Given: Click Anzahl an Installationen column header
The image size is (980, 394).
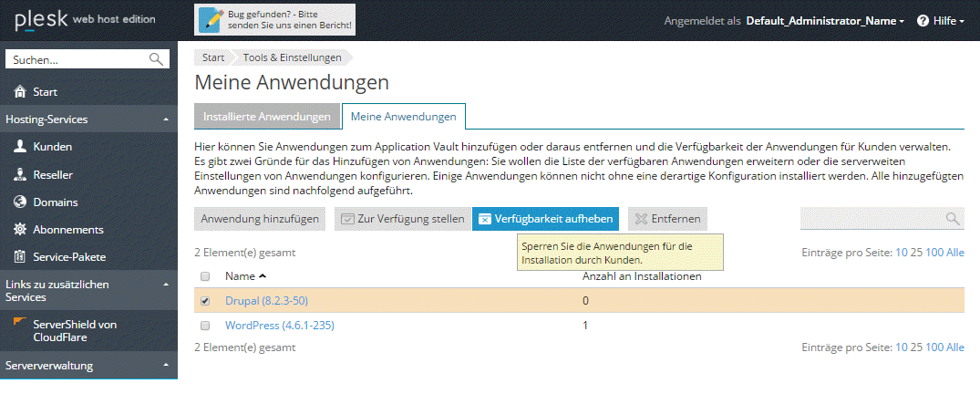Looking at the screenshot, I should tap(642, 275).
